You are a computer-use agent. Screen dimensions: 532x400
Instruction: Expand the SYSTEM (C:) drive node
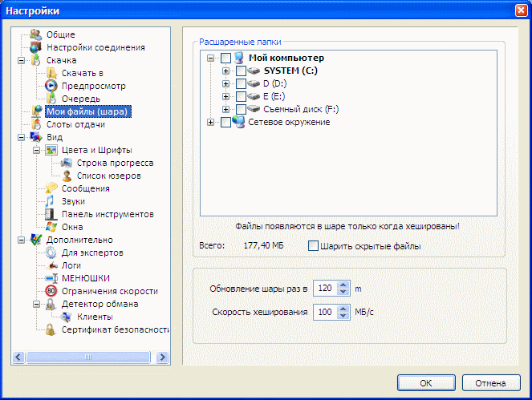point(225,71)
